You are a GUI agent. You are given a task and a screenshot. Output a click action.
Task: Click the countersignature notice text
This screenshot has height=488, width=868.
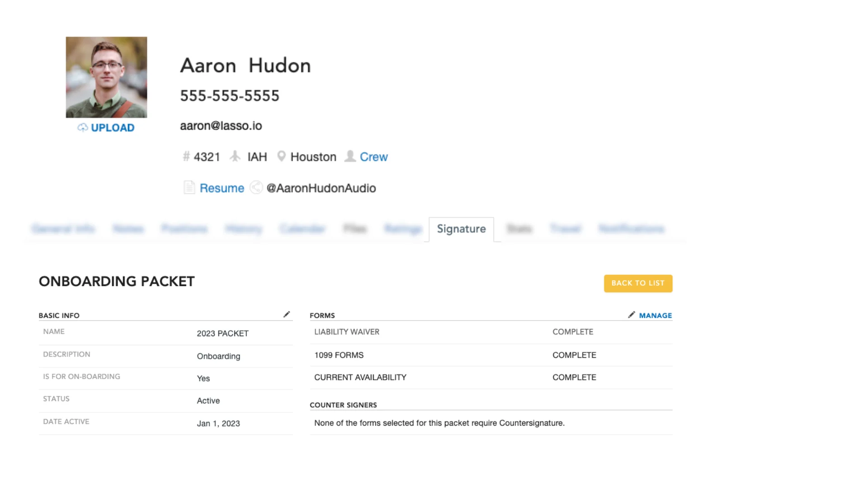pyautogui.click(x=439, y=423)
